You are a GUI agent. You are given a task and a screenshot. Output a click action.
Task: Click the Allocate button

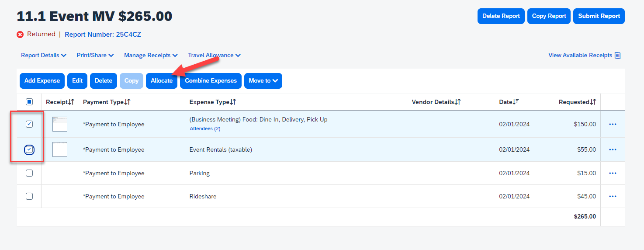click(162, 81)
